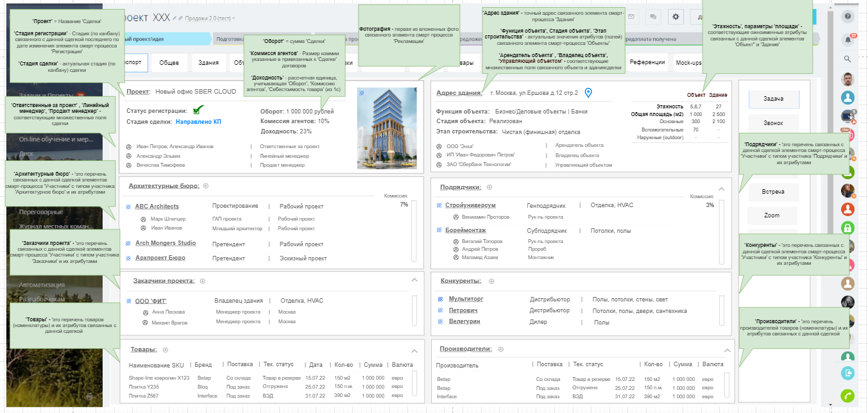Image resolution: width=868 pixels, height=413 pixels.
Task: Collapse the Заказчики проекта panel chevron
Action: (414, 280)
